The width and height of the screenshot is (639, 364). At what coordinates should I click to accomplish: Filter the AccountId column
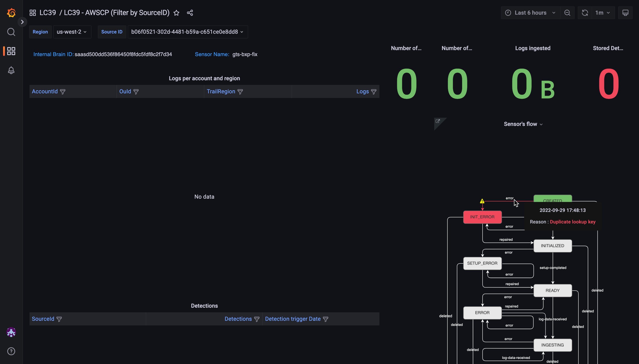[x=63, y=92]
